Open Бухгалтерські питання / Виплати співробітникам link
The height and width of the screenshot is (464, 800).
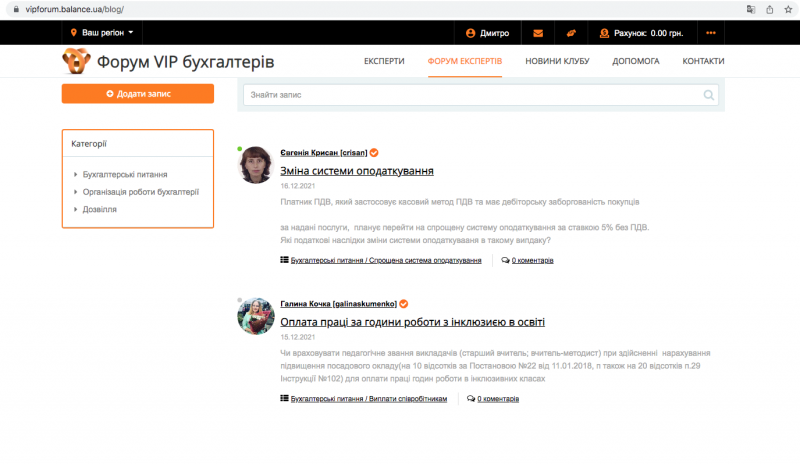369,399
